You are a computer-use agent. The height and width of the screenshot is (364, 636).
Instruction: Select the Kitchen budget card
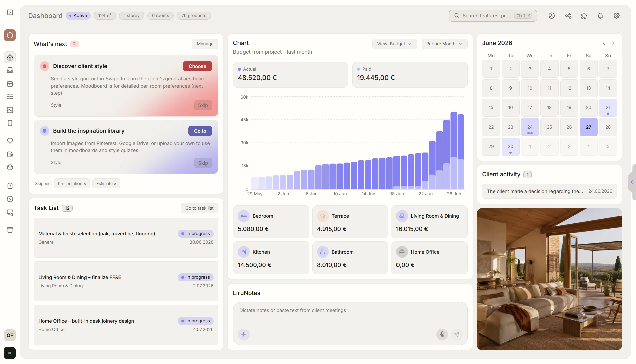point(271,258)
